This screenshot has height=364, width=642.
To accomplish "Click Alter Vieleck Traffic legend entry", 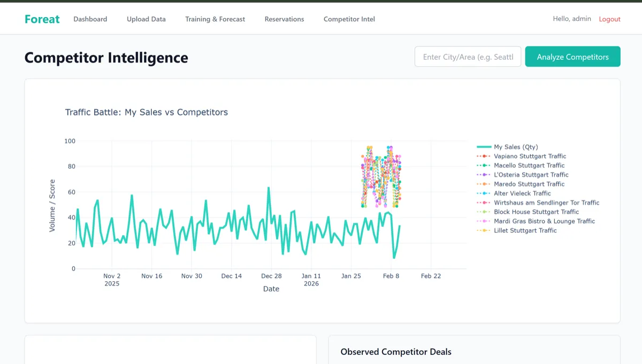I will click(x=522, y=193).
